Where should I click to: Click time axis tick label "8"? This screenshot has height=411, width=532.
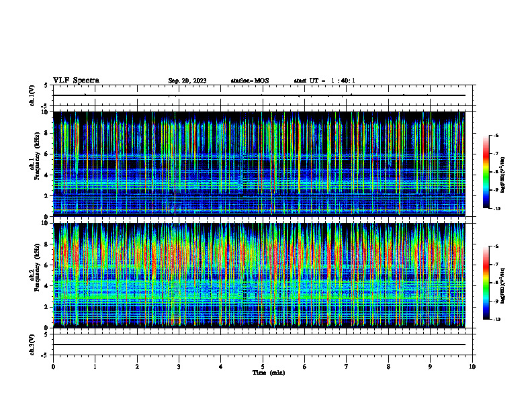(388, 367)
